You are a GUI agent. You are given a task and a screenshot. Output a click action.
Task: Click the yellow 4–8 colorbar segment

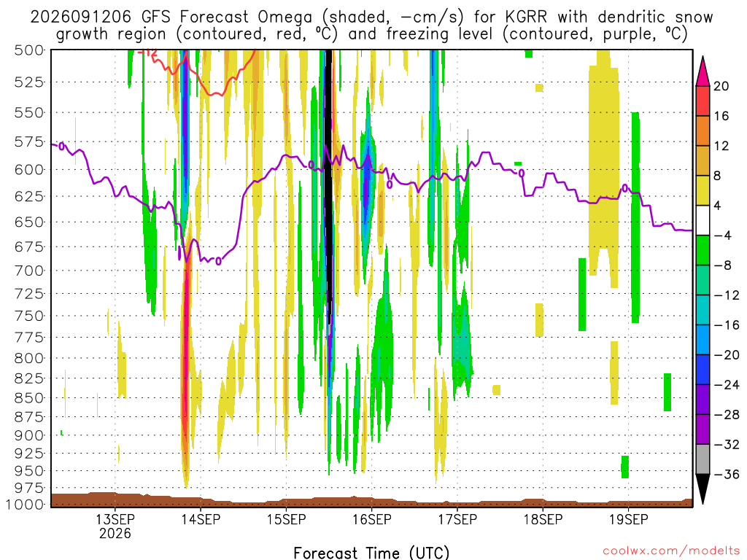tap(703, 190)
